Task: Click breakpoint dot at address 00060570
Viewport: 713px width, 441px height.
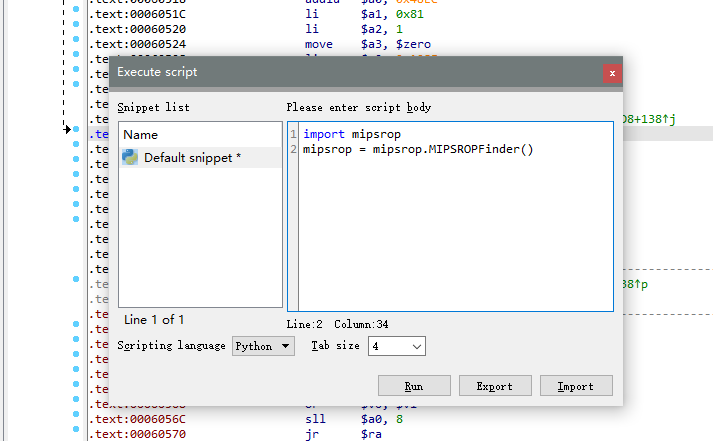Action: pos(77,434)
